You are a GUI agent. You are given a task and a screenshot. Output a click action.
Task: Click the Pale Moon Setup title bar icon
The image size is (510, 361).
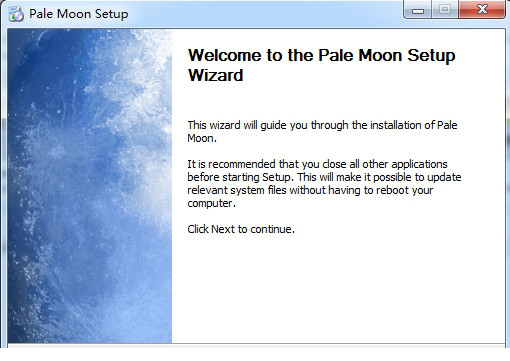point(16,14)
